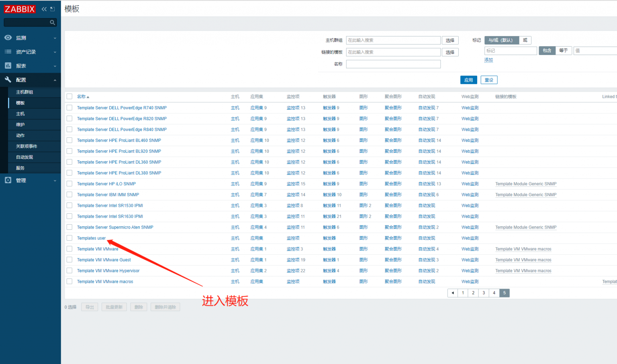Expand the 报表 menu section
Screen dimensions: 617x364
[x=31, y=66]
